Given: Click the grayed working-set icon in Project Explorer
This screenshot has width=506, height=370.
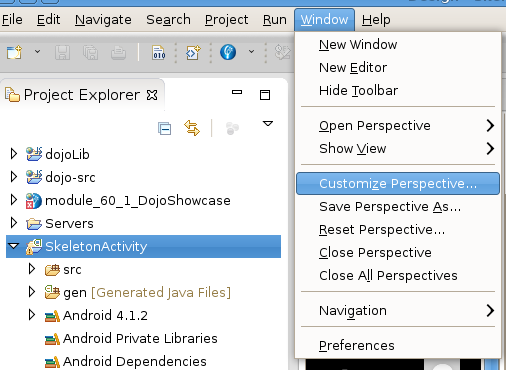Looking at the screenshot, I should point(232,128).
